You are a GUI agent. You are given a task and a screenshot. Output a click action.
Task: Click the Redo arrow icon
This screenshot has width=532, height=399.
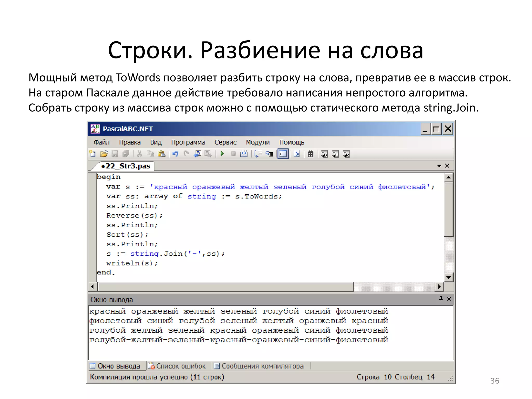[x=186, y=154]
